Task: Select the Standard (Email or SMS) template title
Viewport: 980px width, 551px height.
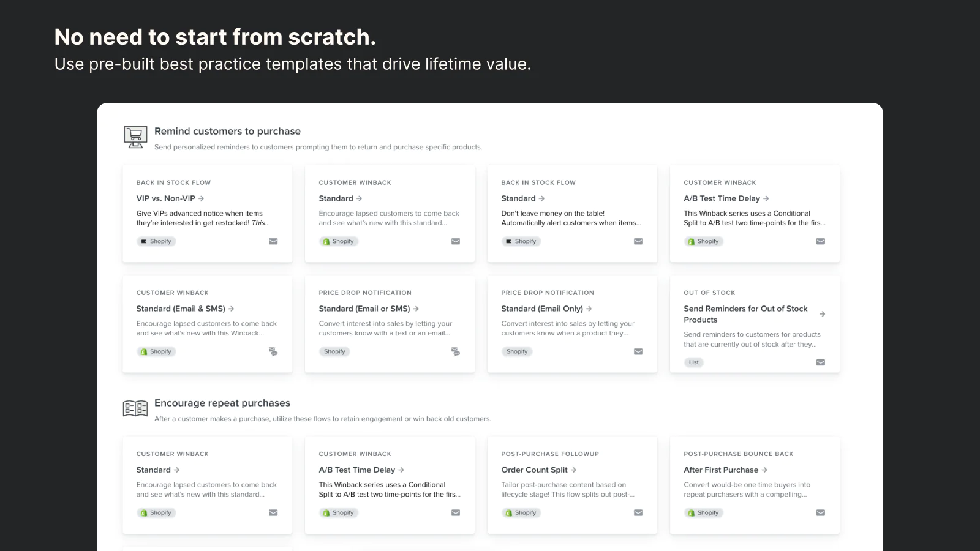Action: coord(364,309)
